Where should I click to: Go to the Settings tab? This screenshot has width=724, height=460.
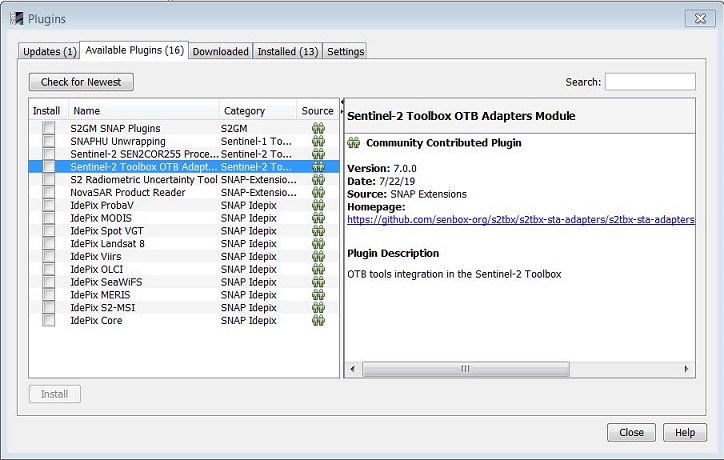coord(345,51)
